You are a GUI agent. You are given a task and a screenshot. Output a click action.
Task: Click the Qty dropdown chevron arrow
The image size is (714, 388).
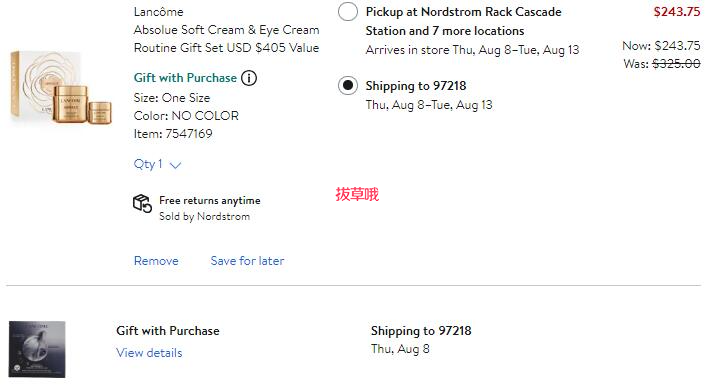[x=175, y=165]
